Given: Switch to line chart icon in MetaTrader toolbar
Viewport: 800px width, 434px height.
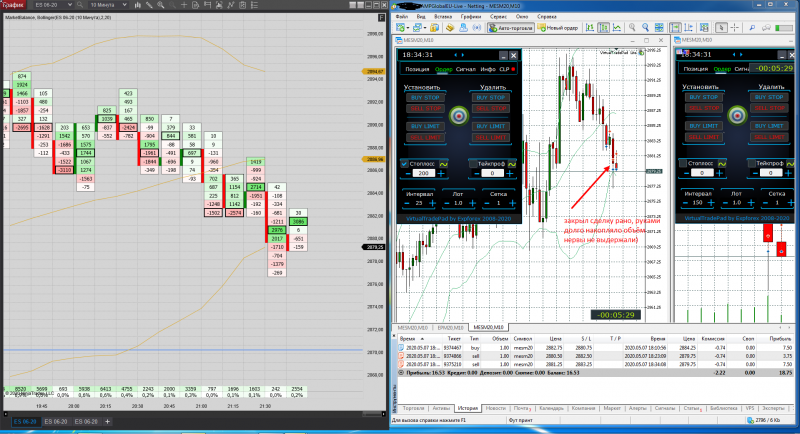Looking at the screenshot, I should click(616, 28).
